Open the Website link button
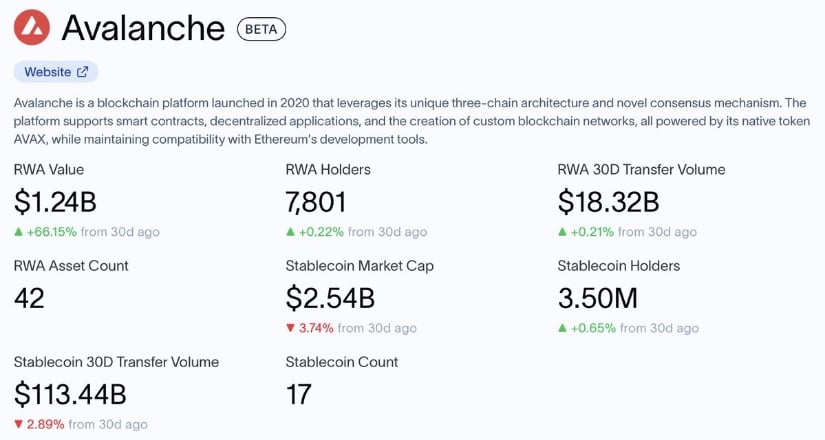Image resolution: width=825 pixels, height=440 pixels. [56, 72]
